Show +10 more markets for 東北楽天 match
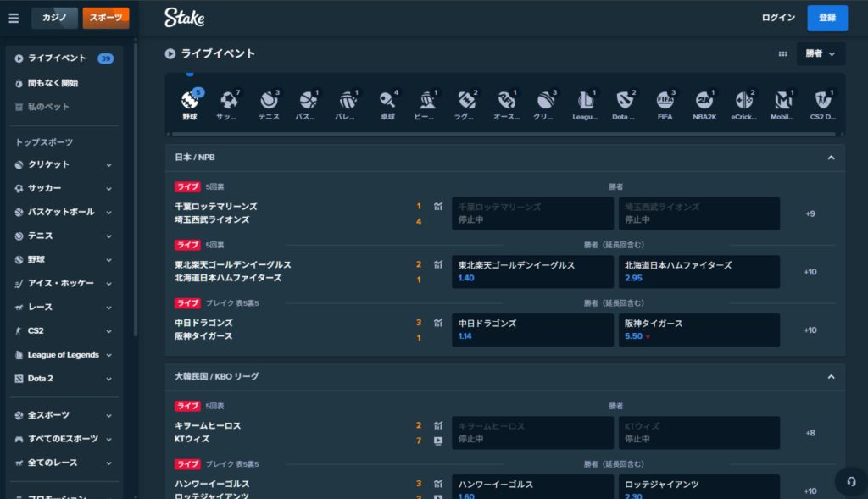Image resolution: width=868 pixels, height=499 pixels. click(x=810, y=272)
